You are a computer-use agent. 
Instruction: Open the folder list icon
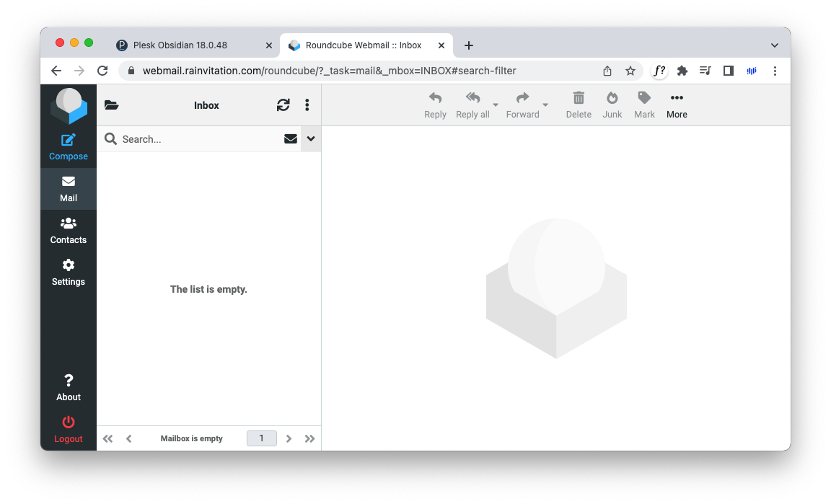111,105
